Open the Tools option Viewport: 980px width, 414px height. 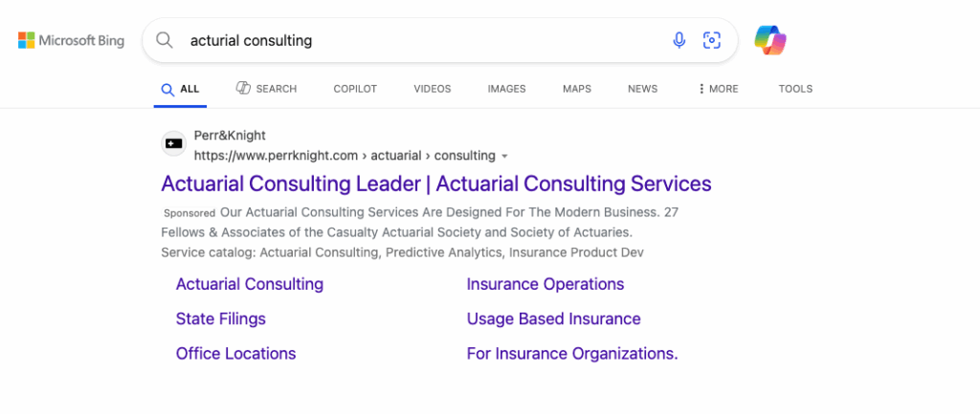coord(795,89)
